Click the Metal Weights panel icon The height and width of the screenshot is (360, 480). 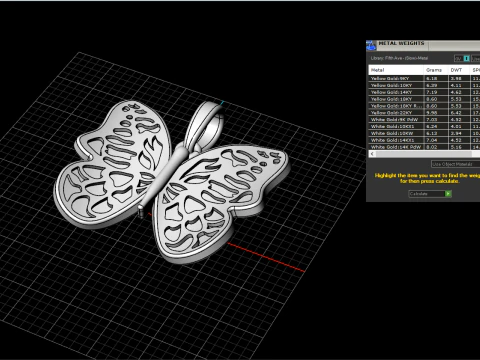371,45
